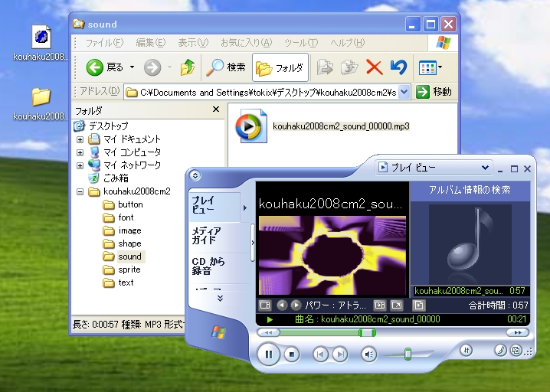Mute the Media Player sound
The image size is (550, 392).
[x=368, y=354]
